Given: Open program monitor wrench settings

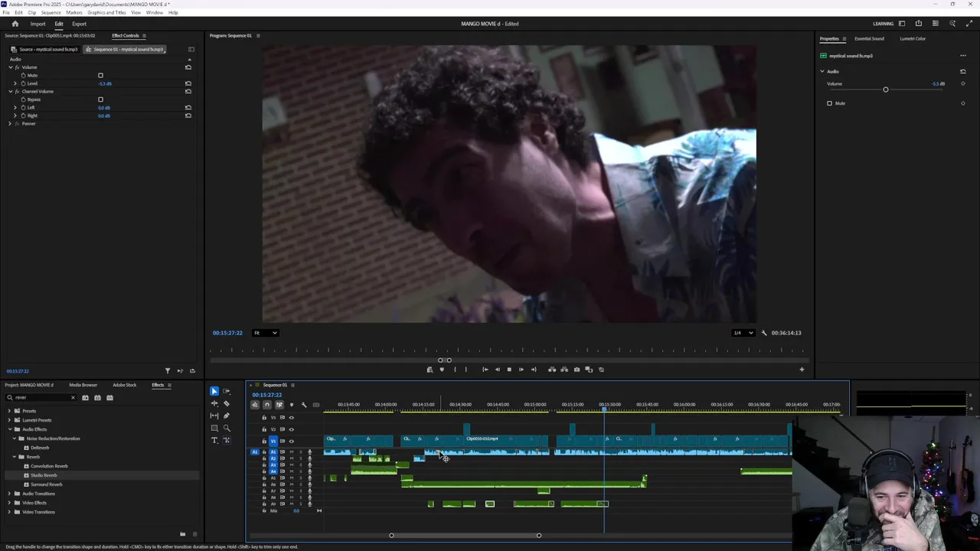Looking at the screenshot, I should pos(763,333).
